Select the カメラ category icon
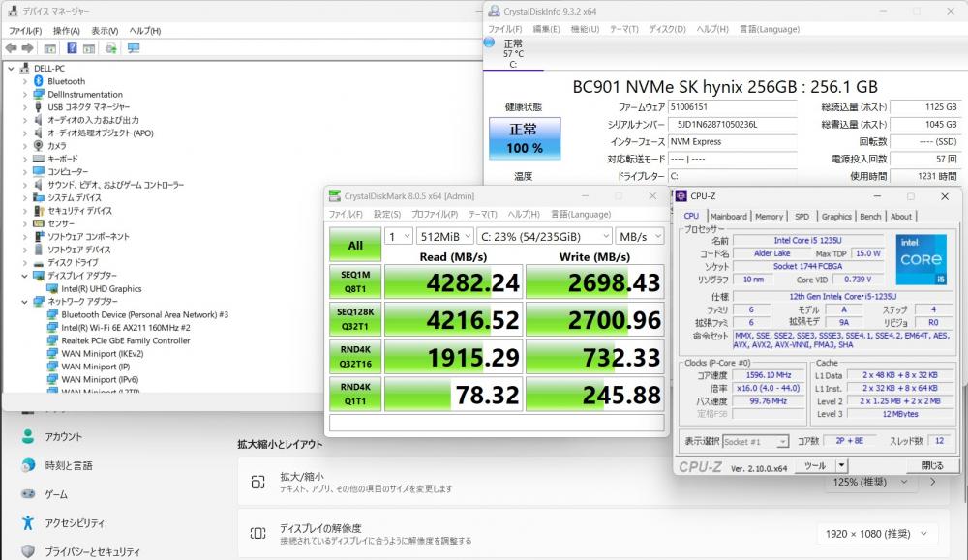 pyautogui.click(x=39, y=145)
